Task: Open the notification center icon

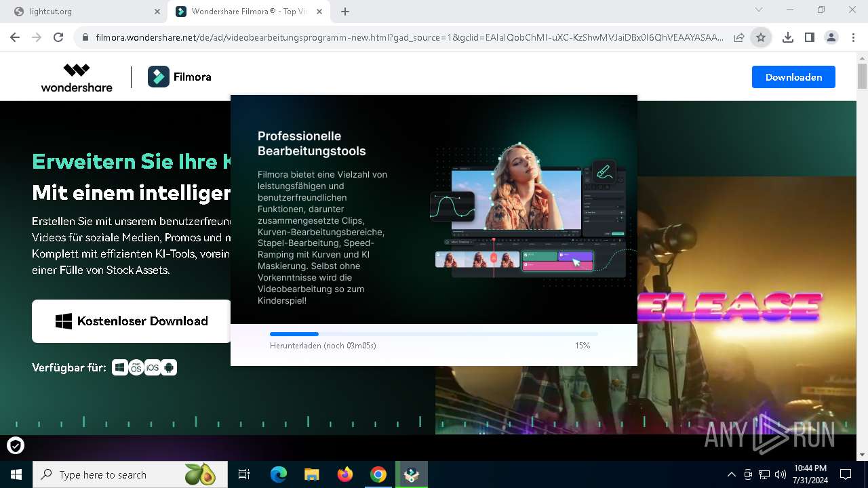Action: coord(846,474)
